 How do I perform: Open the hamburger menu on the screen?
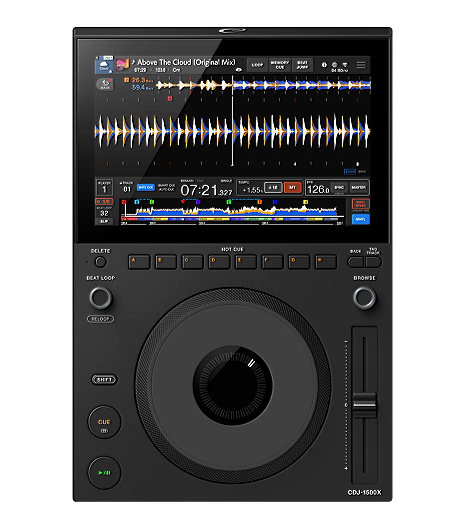361,65
